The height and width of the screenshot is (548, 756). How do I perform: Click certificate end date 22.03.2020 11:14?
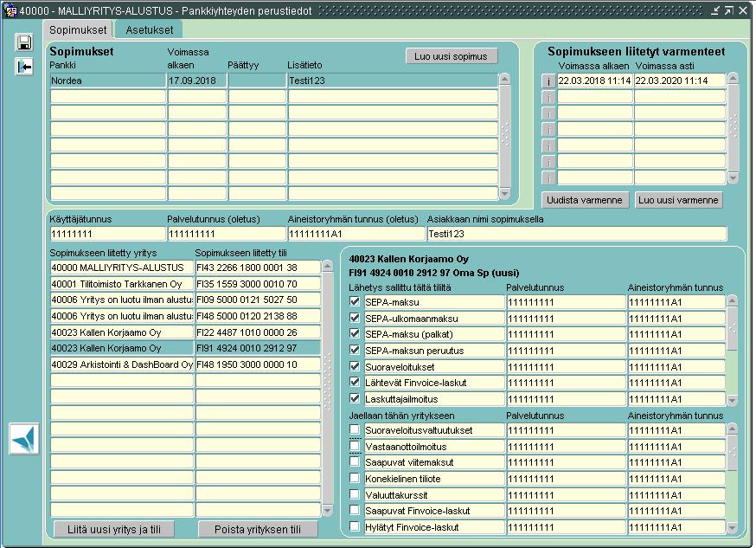click(680, 81)
